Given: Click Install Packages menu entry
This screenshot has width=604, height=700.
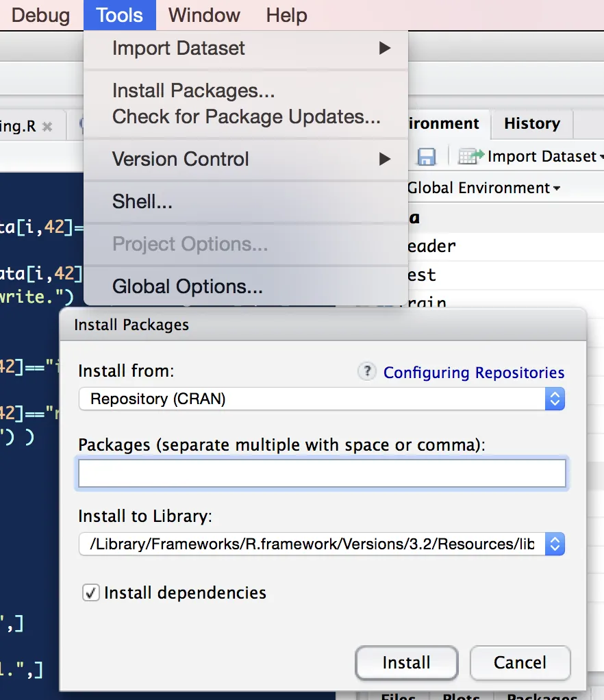Looking at the screenshot, I should (193, 90).
